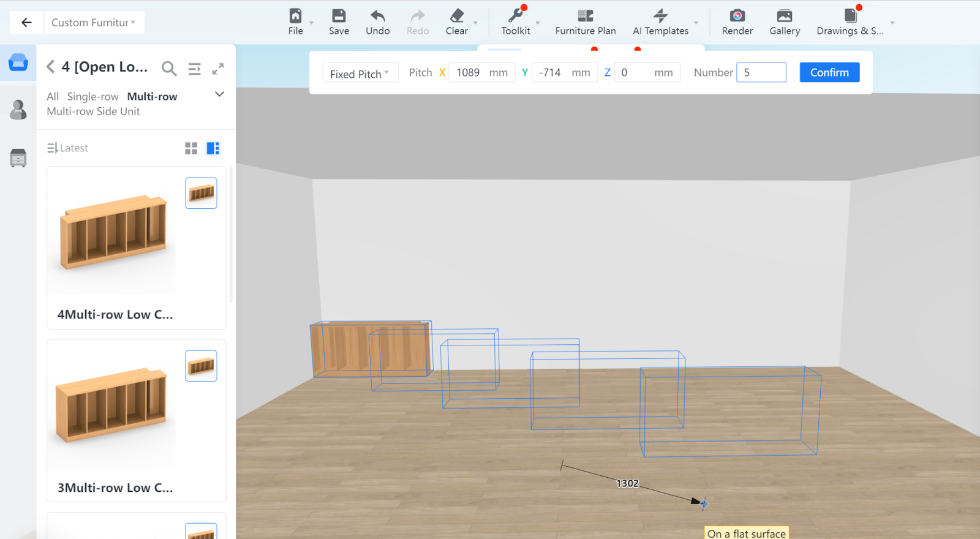The width and height of the screenshot is (980, 539).
Task: Open the Fixed Pitch dropdown
Action: click(360, 73)
